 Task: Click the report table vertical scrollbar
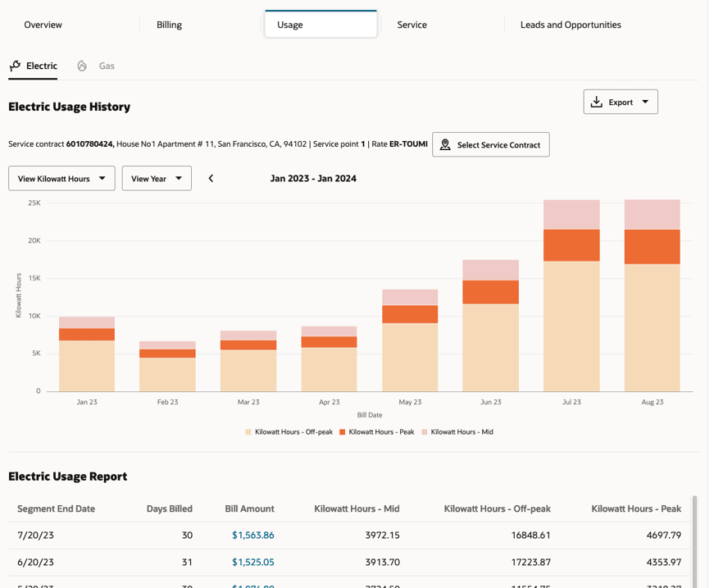click(695, 542)
